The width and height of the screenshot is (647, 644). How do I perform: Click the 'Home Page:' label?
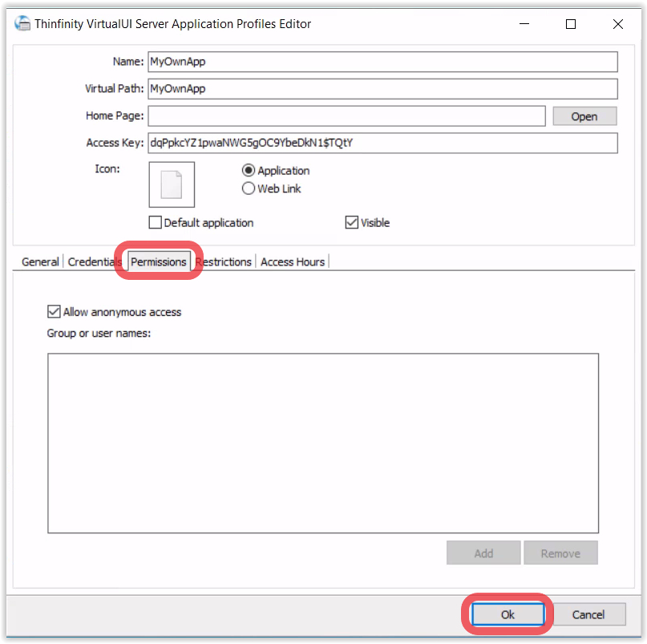click(115, 115)
